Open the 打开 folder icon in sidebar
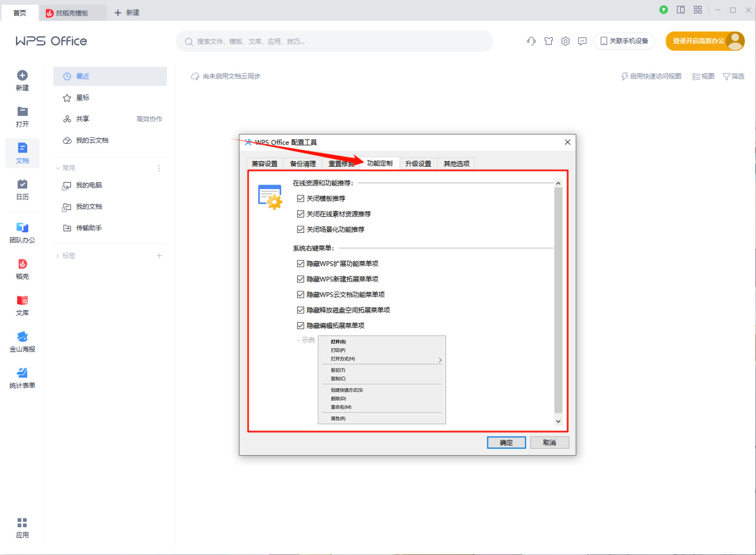The image size is (756, 555). pyautogui.click(x=22, y=112)
